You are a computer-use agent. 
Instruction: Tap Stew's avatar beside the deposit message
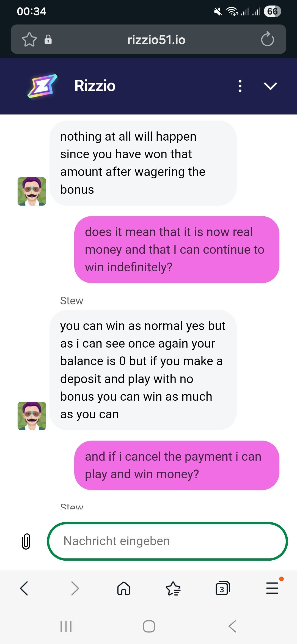point(32,416)
